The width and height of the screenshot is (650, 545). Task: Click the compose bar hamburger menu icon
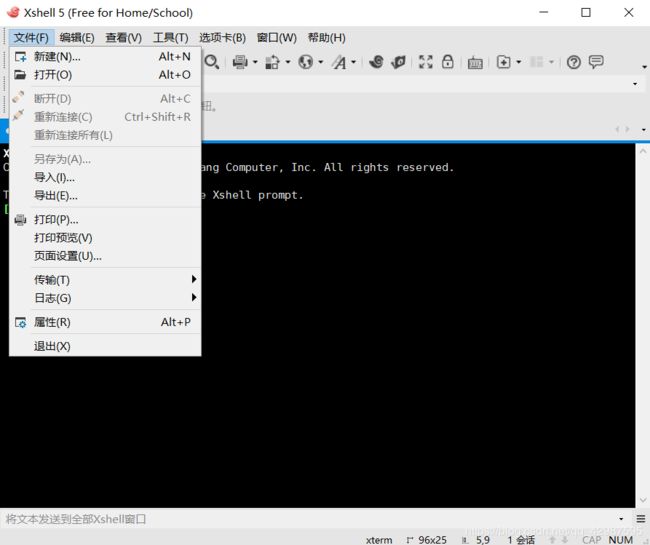coord(641,518)
